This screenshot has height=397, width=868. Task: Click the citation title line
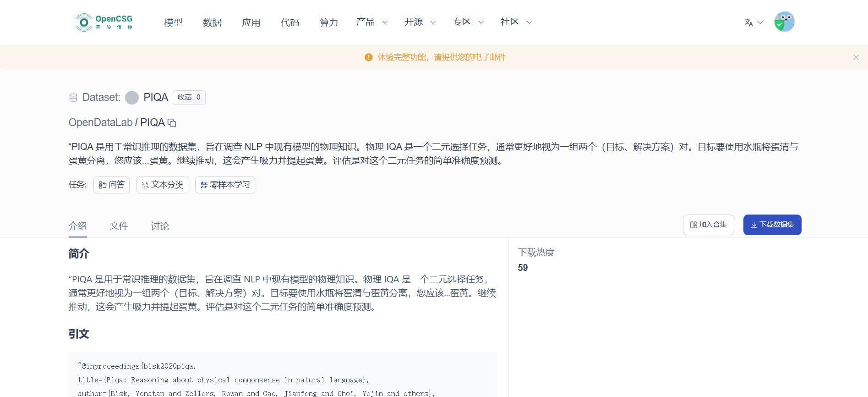224,380
